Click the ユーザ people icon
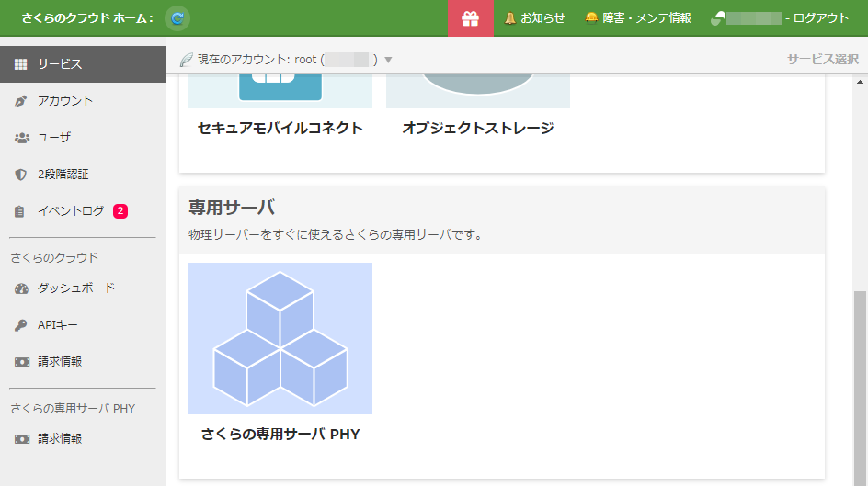This screenshot has width=868, height=486. coord(21,138)
